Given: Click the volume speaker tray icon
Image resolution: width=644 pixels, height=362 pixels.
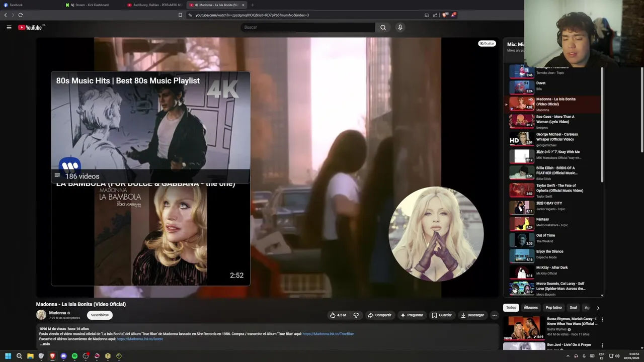Looking at the screenshot, I should coord(617,356).
